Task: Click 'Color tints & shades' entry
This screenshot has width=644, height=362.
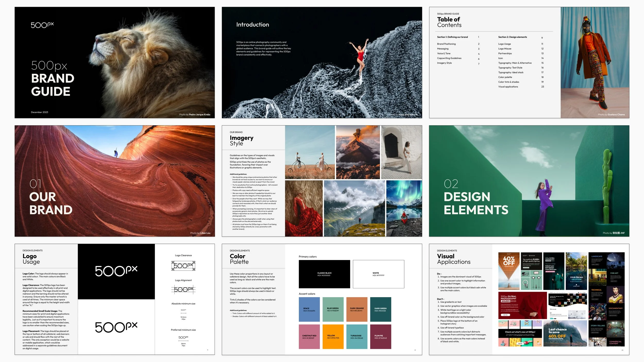Action: point(509,82)
